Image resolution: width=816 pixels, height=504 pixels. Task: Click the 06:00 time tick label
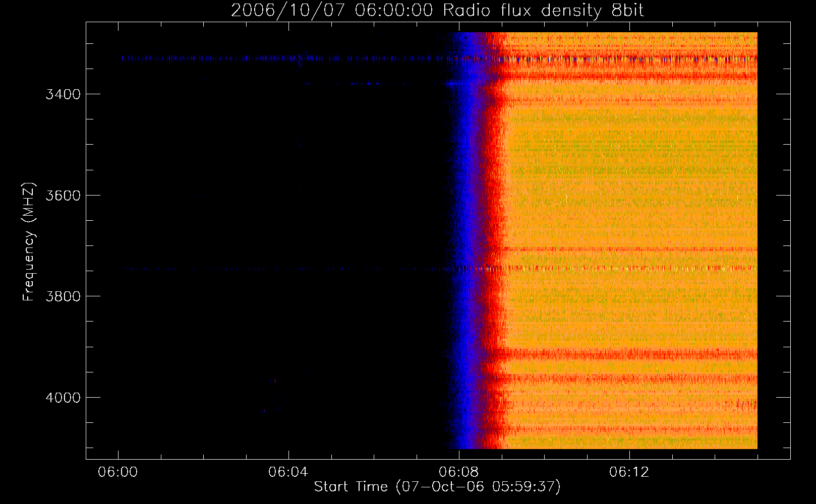click(119, 472)
